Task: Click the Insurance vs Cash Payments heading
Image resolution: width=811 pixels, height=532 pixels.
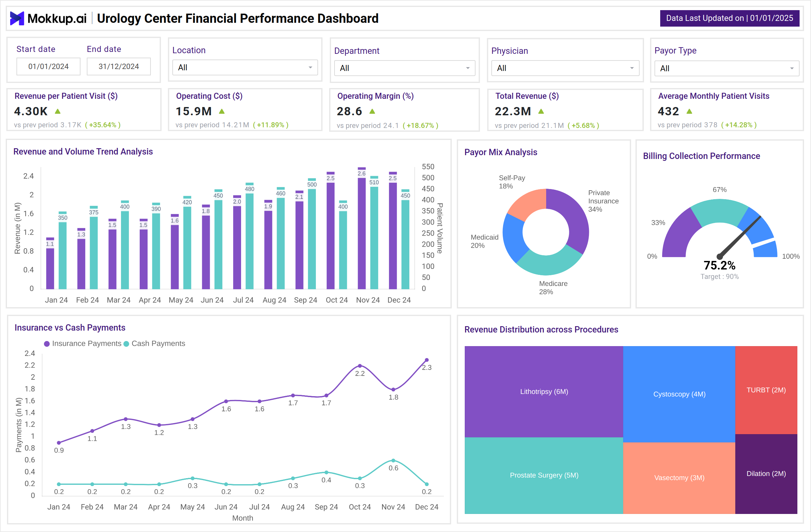Action: 70,328
